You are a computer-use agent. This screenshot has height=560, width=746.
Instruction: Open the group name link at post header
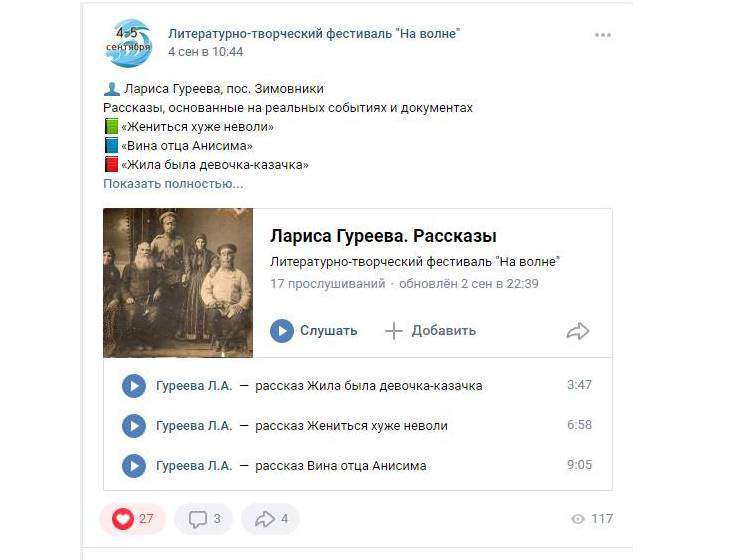[x=314, y=34]
